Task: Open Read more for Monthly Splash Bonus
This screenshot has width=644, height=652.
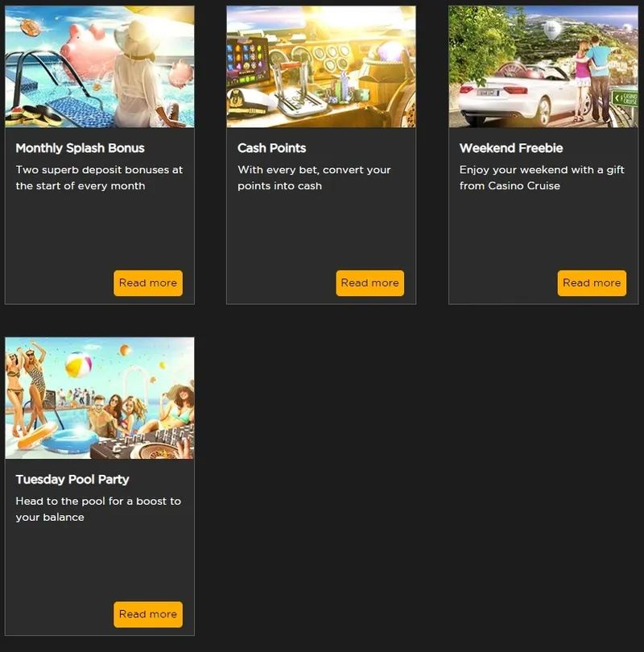Action: point(148,283)
